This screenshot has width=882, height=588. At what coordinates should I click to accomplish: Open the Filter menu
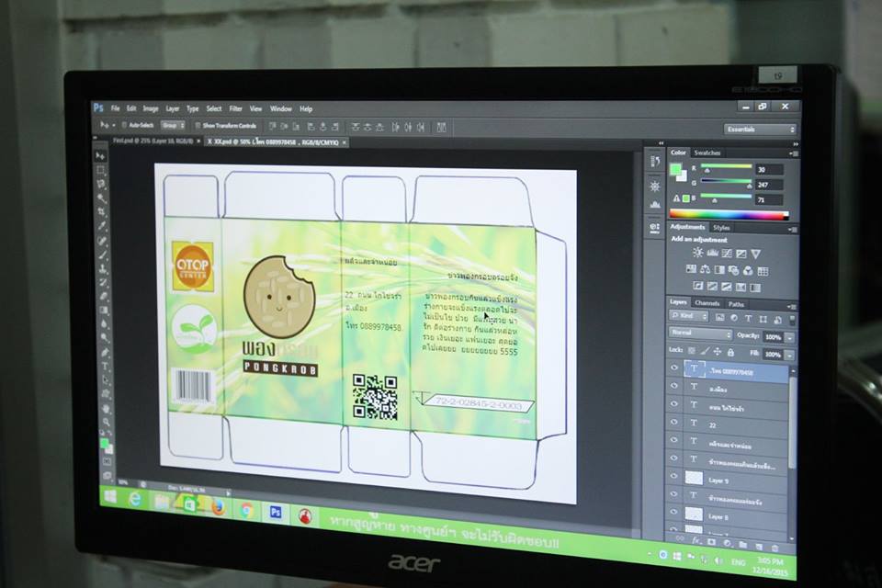[x=236, y=108]
